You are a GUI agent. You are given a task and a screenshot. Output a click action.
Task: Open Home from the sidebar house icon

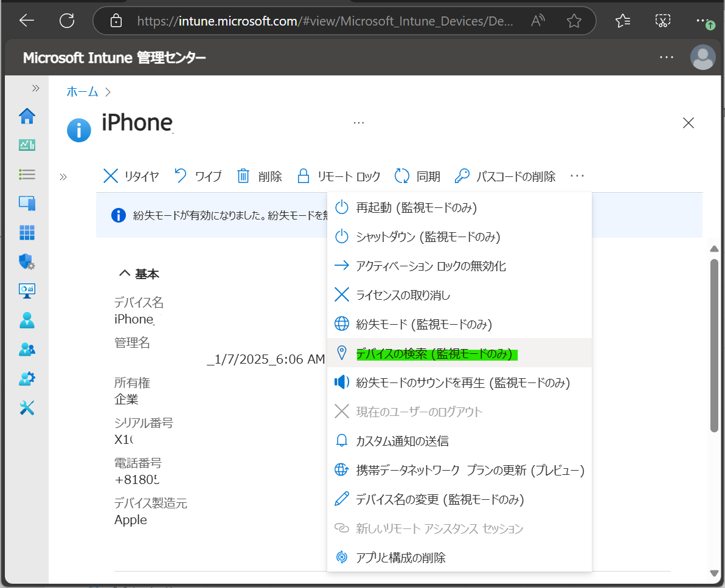[27, 116]
